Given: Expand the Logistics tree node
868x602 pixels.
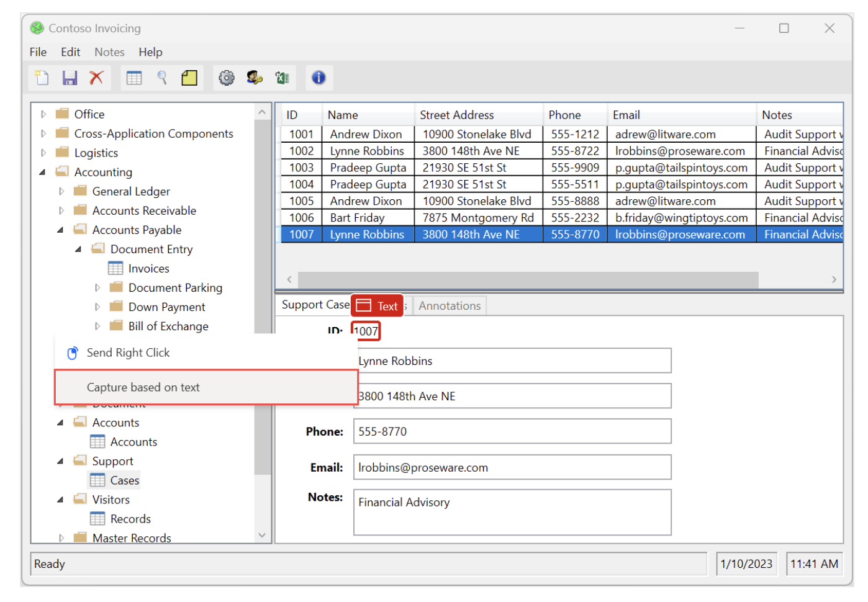Looking at the screenshot, I should (43, 153).
